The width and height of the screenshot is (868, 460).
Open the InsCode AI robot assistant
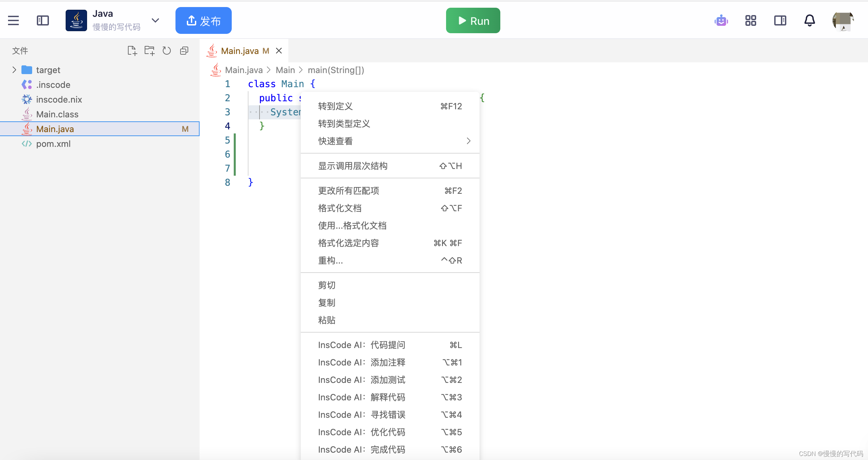(x=721, y=20)
